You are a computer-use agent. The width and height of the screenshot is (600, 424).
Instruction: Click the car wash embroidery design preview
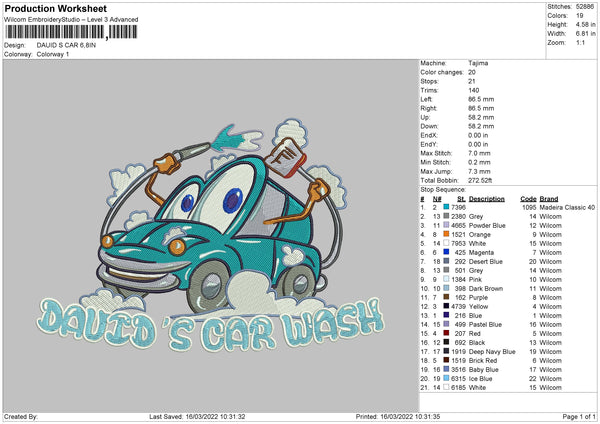[x=210, y=236]
